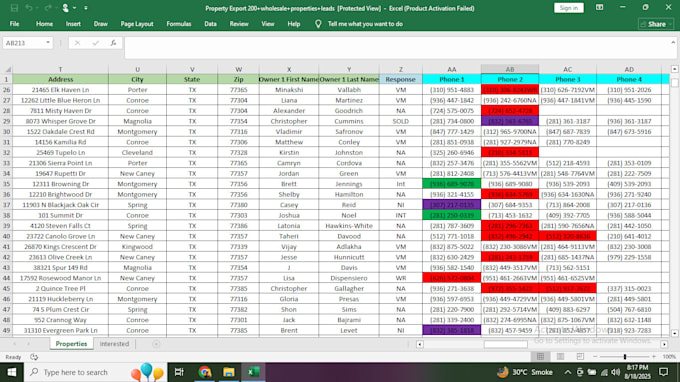Click vertical scrollbar up arrow
Image resolution: width=680 pixels, height=382 pixels.
[674, 69]
